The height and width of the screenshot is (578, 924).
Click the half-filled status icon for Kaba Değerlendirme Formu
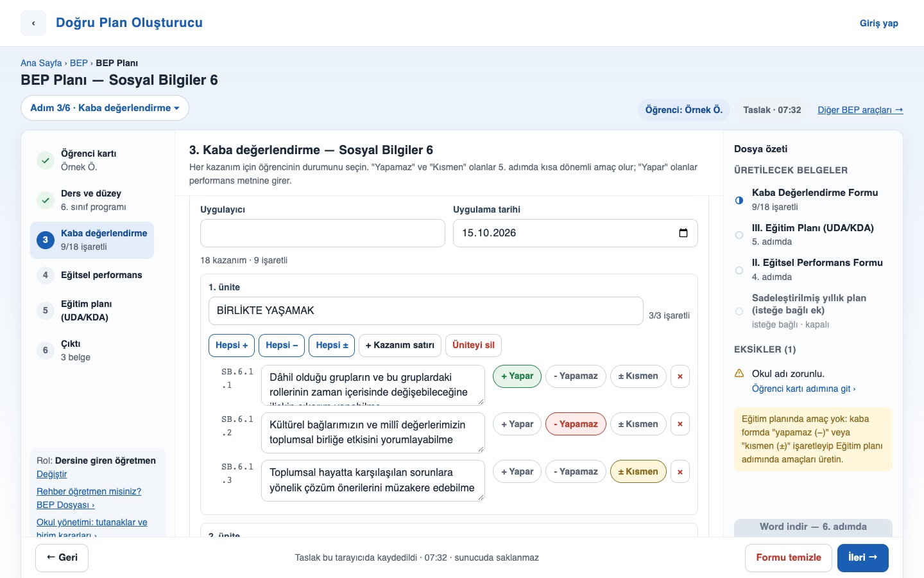tap(739, 200)
